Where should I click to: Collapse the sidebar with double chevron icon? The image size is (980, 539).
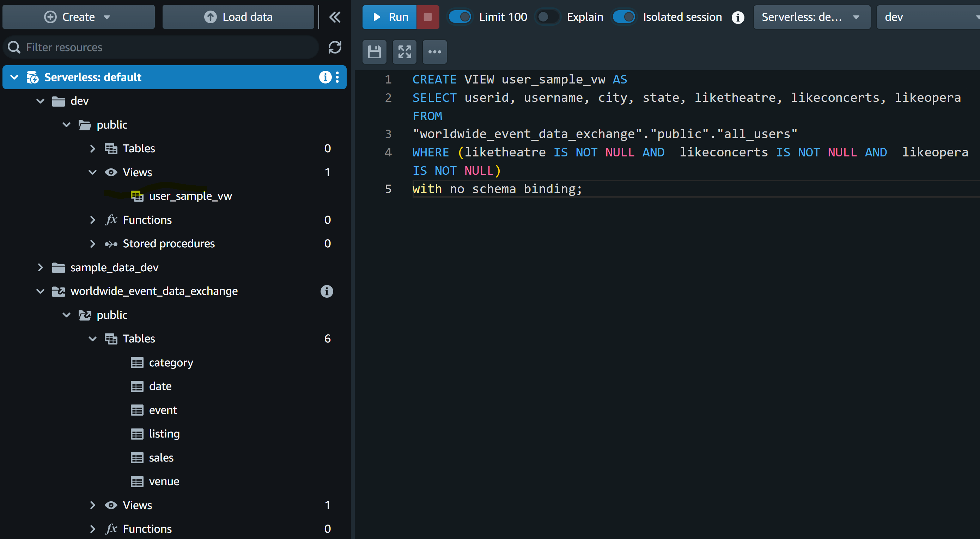point(334,17)
